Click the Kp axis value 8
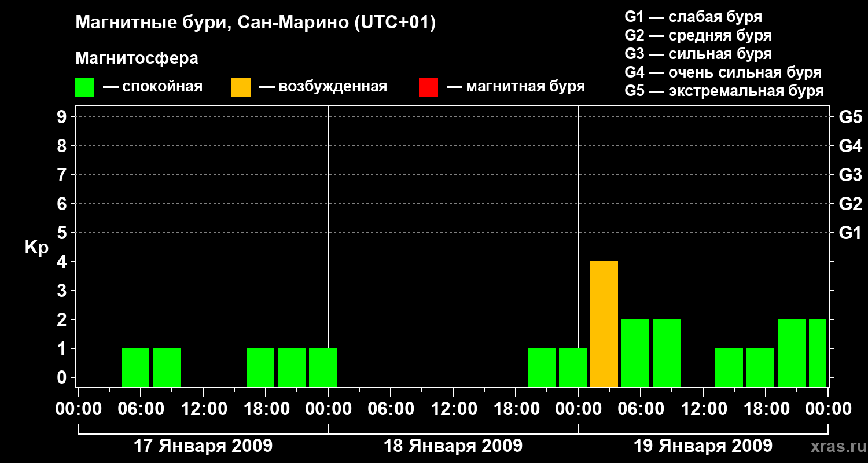This screenshot has height=463, width=868. (x=63, y=146)
